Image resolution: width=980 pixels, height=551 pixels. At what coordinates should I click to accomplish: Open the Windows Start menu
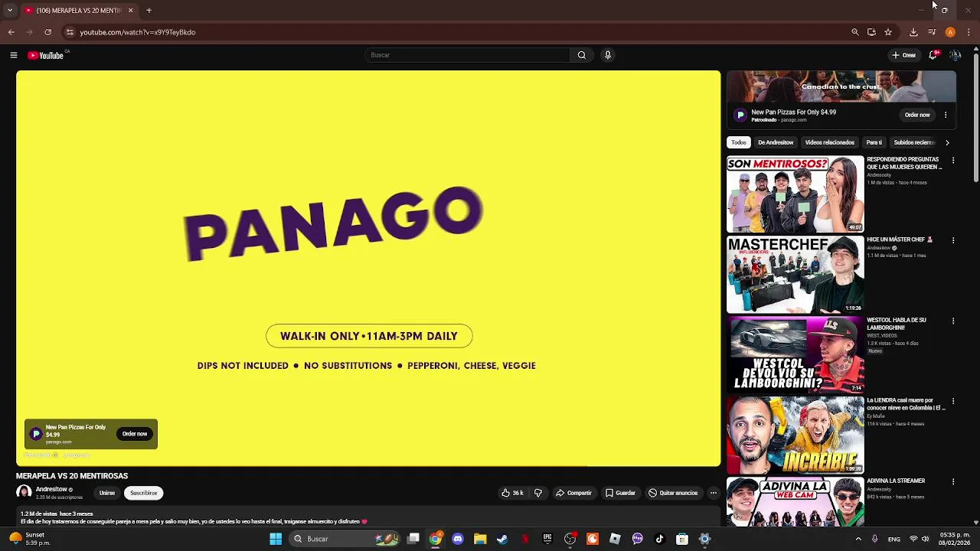(x=276, y=539)
